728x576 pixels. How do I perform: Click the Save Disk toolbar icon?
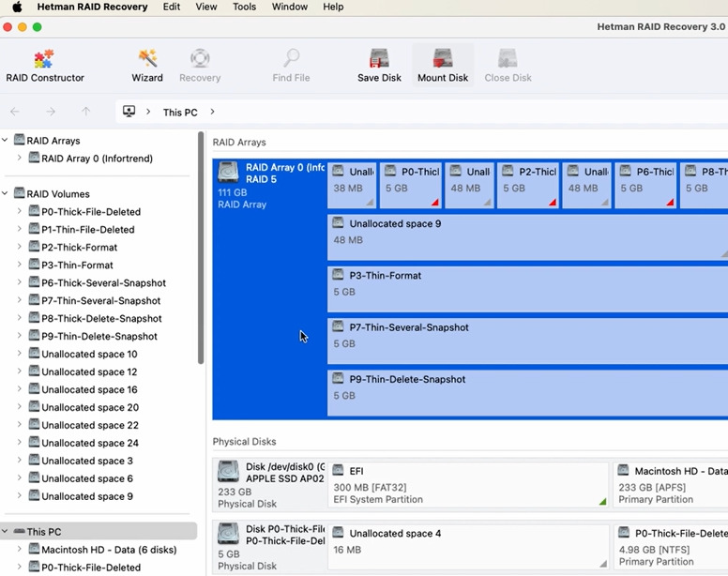pos(379,58)
